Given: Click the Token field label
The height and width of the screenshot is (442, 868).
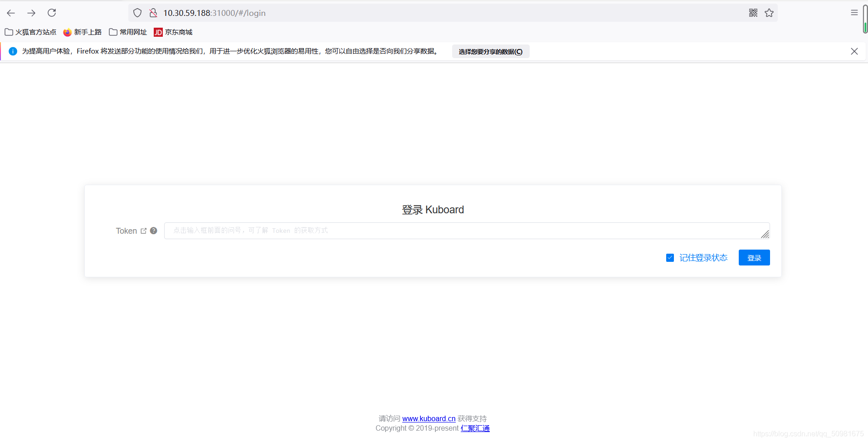Looking at the screenshot, I should [127, 231].
